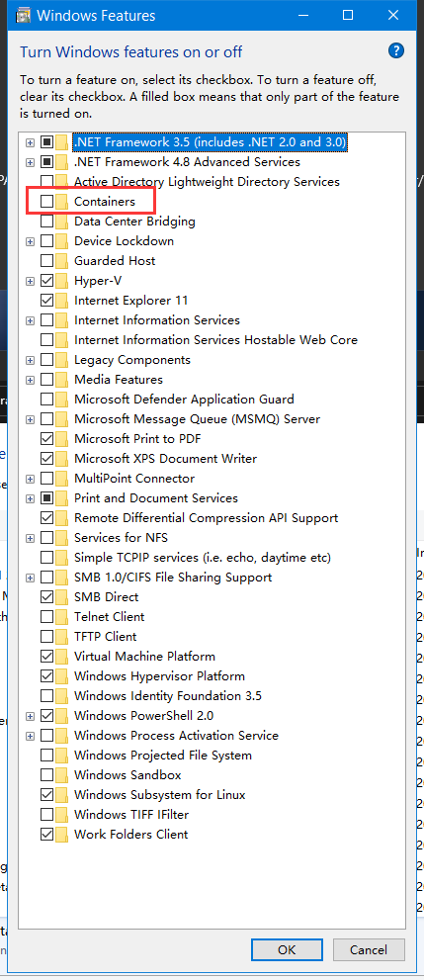Viewport: 424px width, 980px height.
Task: Expand Internet Information Services node
Action: (30, 320)
